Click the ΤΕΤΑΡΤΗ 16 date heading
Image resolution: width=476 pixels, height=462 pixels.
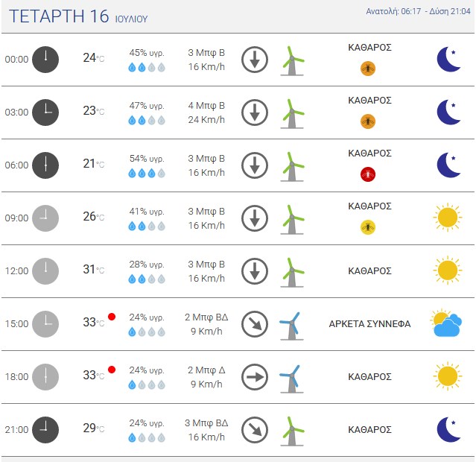[59, 16]
